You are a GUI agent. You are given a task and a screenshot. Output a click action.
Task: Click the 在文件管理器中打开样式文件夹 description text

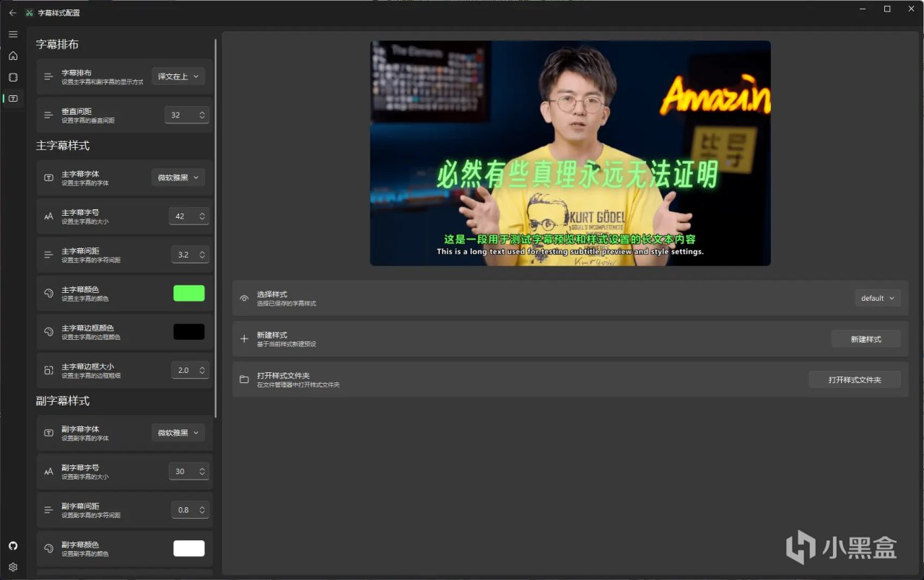point(298,385)
